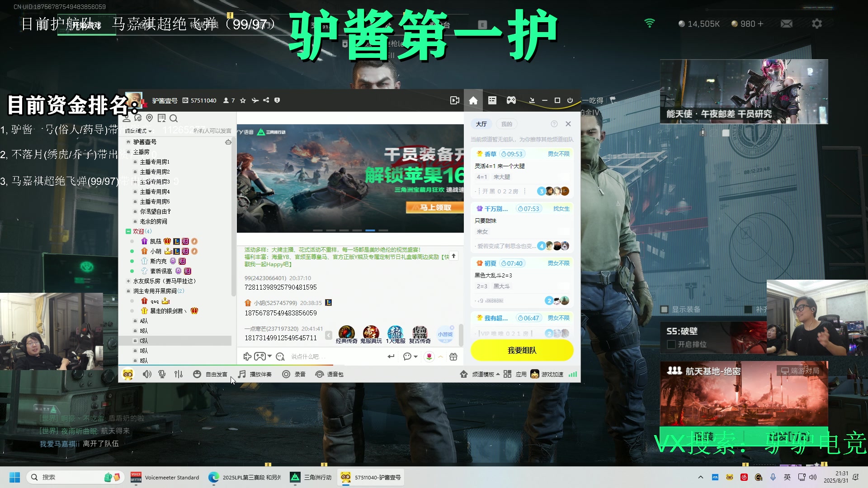Click the 游戏加速 button
The width and height of the screenshot is (868, 488).
[547, 374]
